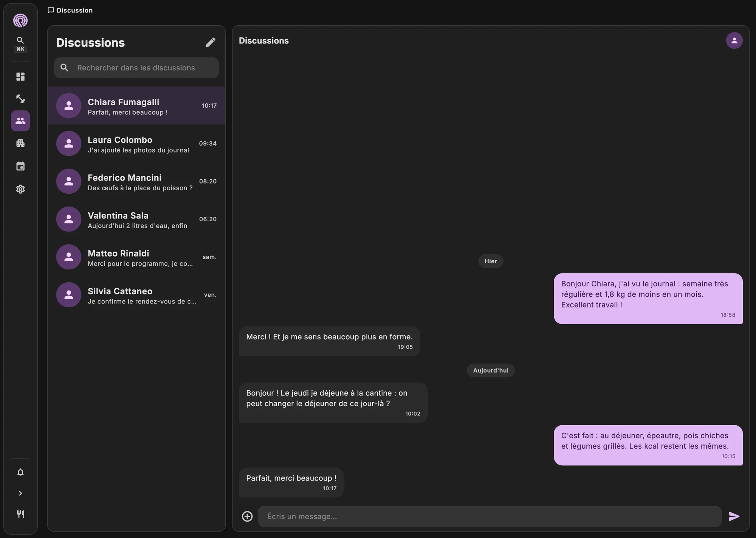Open notifications bell icon
This screenshot has width=756, height=538.
[x=20, y=472]
